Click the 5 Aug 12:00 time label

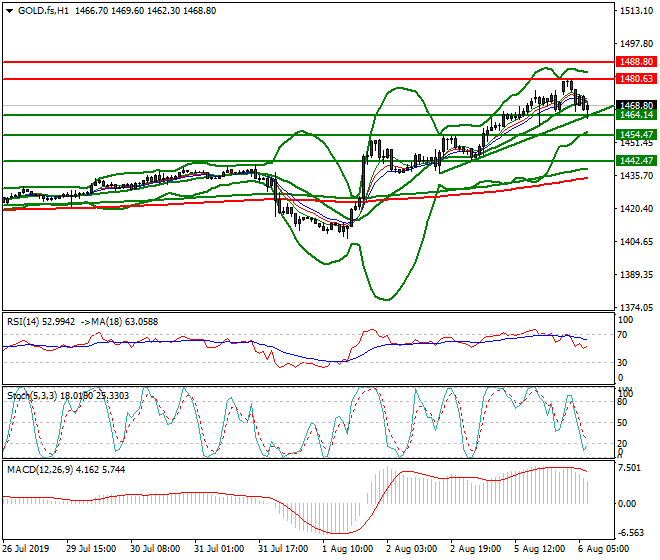coord(538,549)
